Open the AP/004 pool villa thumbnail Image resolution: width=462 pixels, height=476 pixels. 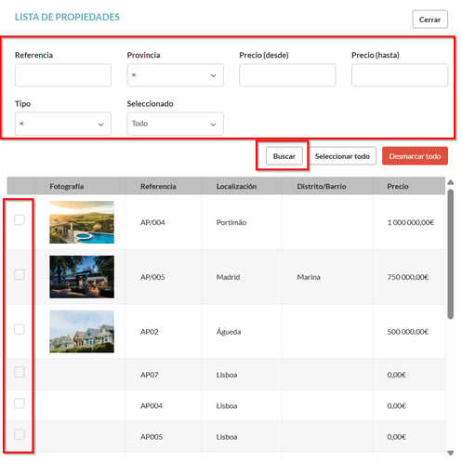click(x=82, y=222)
